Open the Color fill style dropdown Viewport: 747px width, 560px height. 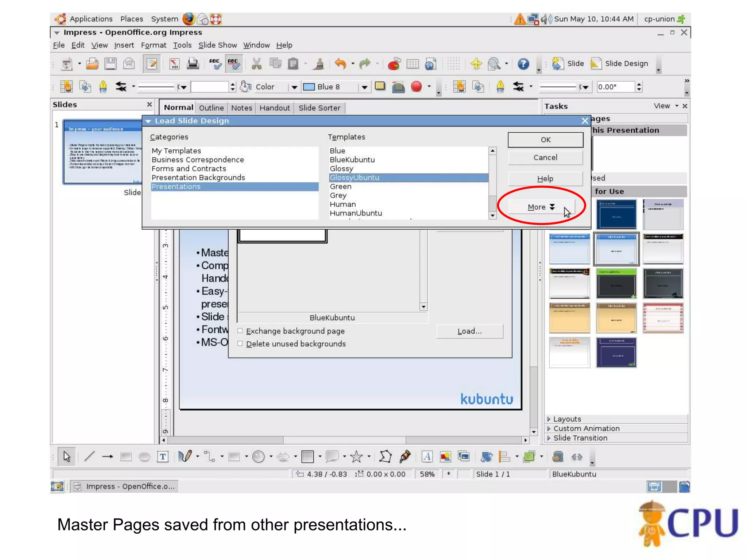pyautogui.click(x=294, y=87)
